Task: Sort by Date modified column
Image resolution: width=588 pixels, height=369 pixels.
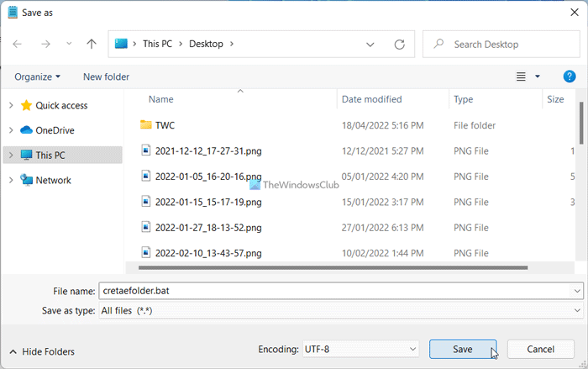Action: click(371, 99)
